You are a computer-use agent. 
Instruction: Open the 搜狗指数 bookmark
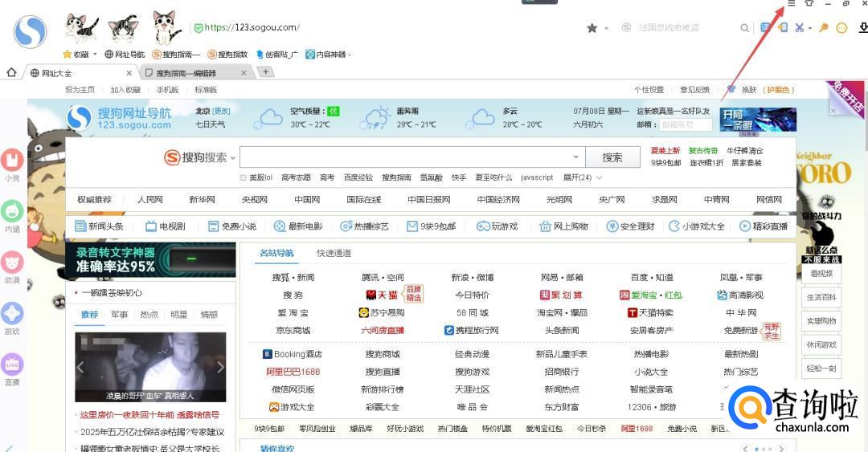pyautogui.click(x=227, y=55)
